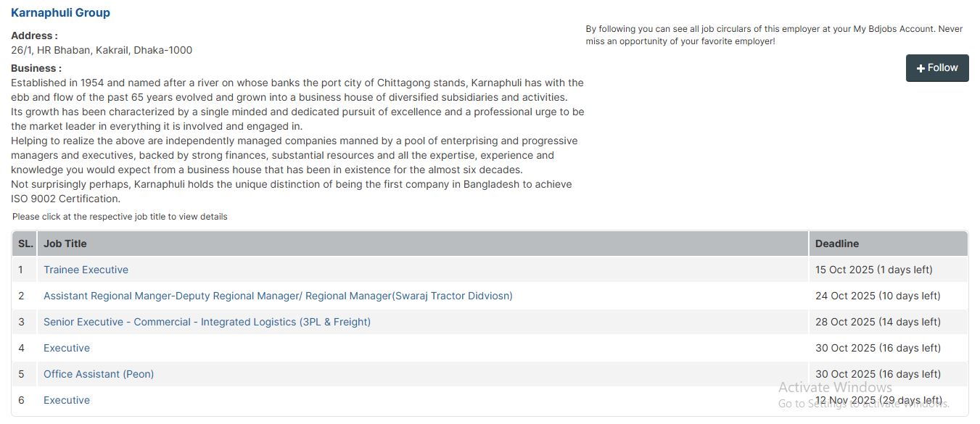Open the Karnaphuli Group heading link
This screenshot has width=980, height=424.
60,12
